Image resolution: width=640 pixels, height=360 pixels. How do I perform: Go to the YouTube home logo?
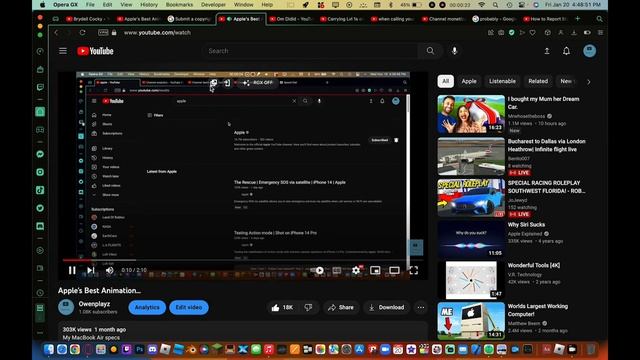[x=96, y=51]
